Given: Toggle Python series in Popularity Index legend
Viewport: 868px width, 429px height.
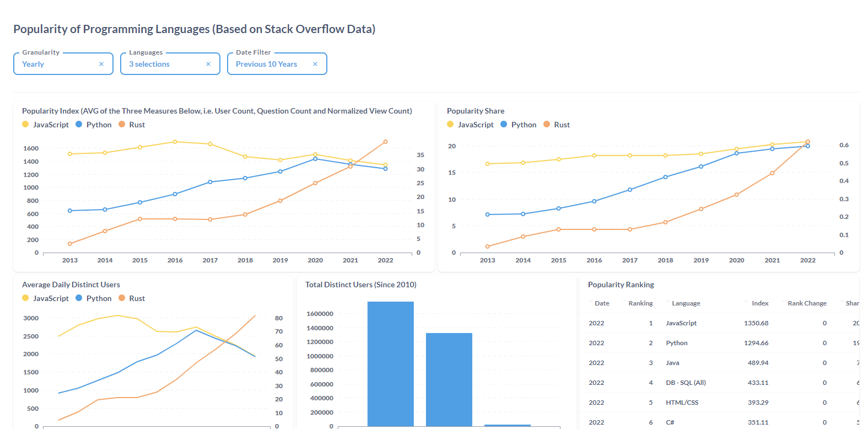Looking at the screenshot, I should pyautogui.click(x=94, y=125).
